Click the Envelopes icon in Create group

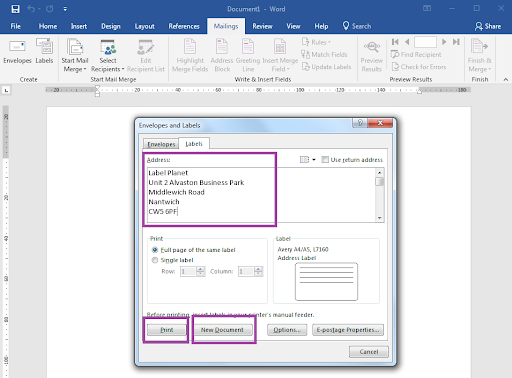[17, 51]
